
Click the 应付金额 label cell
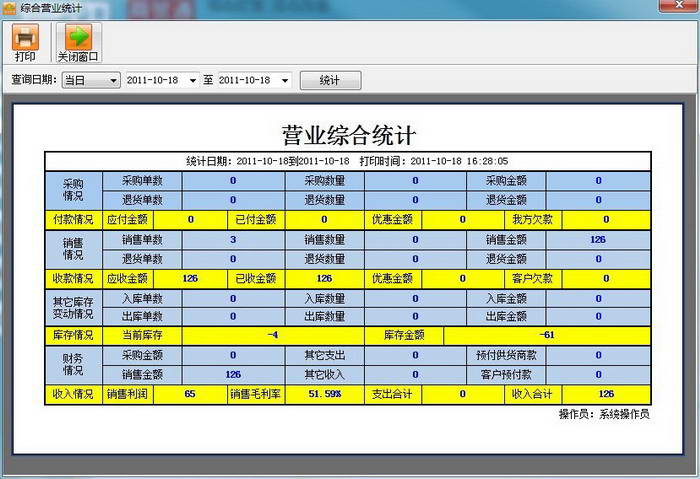coord(128,220)
